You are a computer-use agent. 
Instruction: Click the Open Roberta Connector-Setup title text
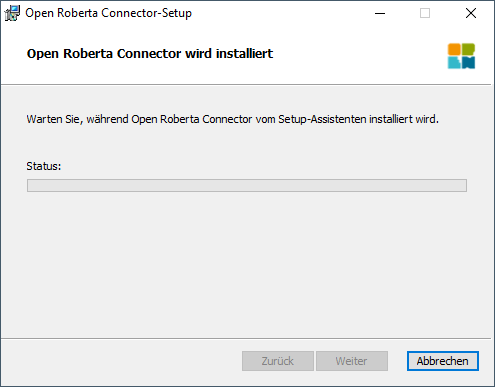pos(108,13)
